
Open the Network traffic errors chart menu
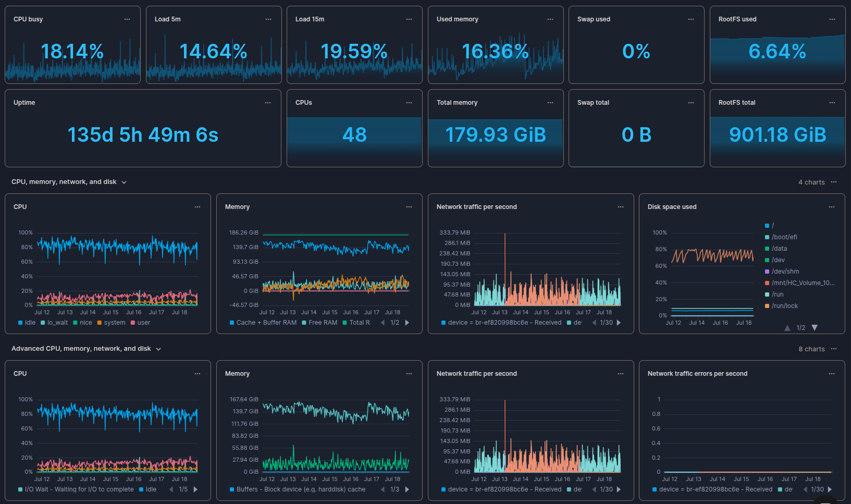(x=832, y=374)
